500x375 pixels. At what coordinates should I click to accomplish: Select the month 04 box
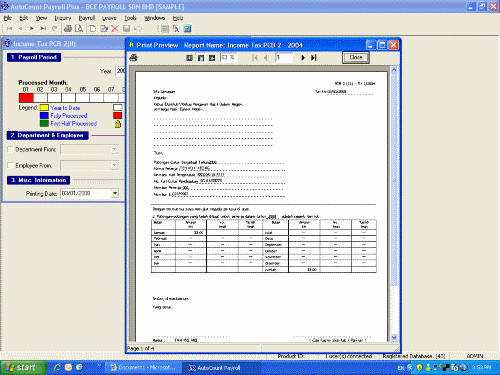point(68,98)
